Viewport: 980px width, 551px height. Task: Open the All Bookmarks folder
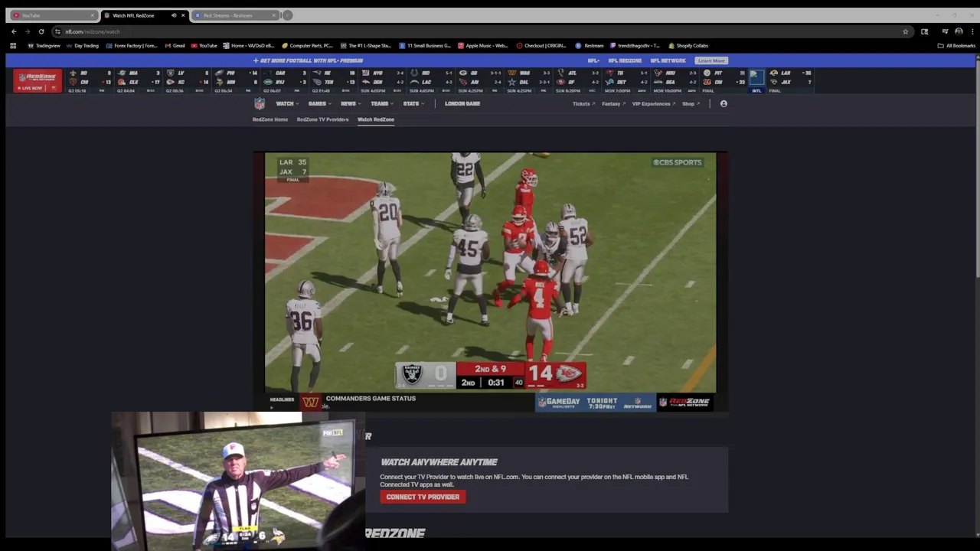pyautogui.click(x=957, y=45)
